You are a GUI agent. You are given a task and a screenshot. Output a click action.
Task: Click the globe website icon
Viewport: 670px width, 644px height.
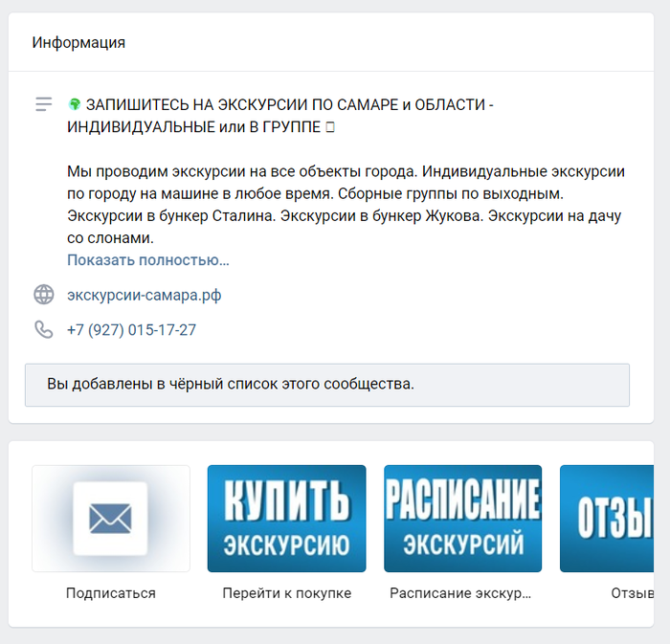44,295
